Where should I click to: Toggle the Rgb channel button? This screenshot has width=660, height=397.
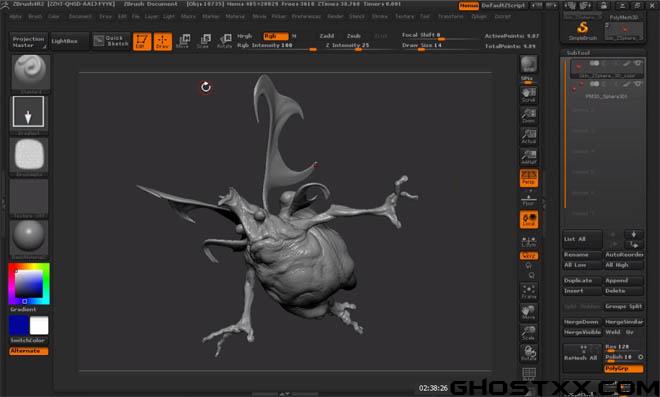tap(275, 36)
